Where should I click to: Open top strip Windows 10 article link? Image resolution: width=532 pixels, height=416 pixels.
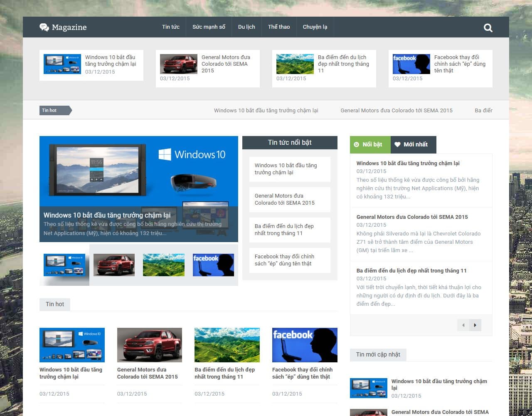coord(111,60)
